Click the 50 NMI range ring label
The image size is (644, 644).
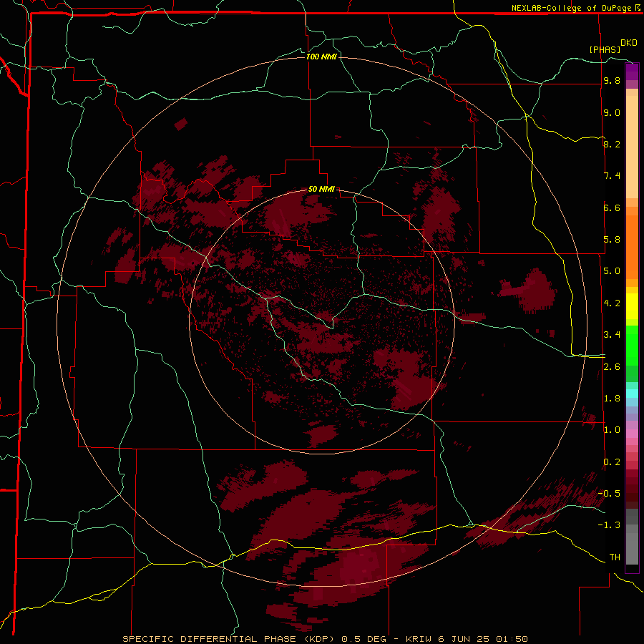pos(321,189)
